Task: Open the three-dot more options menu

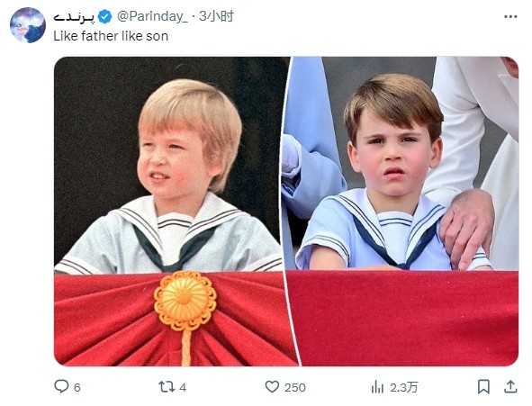Action: [510, 16]
